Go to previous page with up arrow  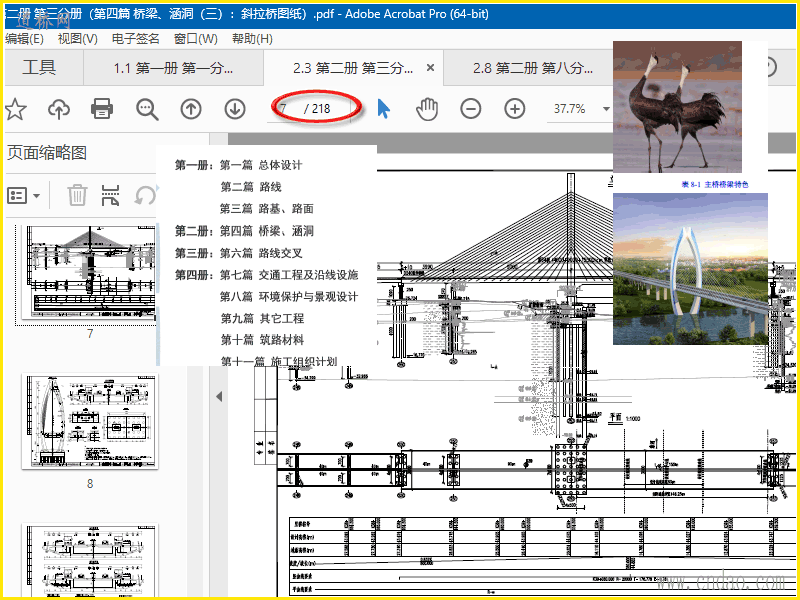[191, 109]
